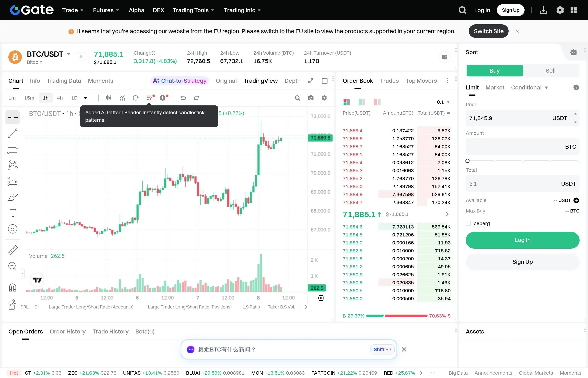The width and height of the screenshot is (588, 378).
Task: Click the download app icon
Action: coord(543,10)
